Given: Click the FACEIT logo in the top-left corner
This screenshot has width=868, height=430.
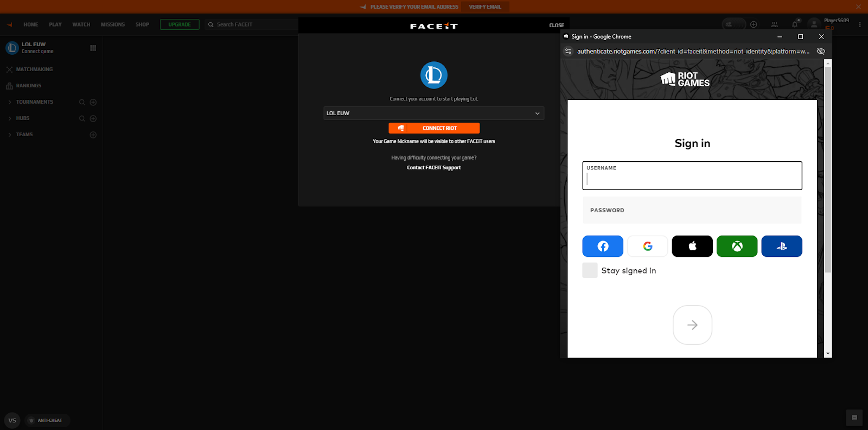Looking at the screenshot, I should tap(9, 24).
